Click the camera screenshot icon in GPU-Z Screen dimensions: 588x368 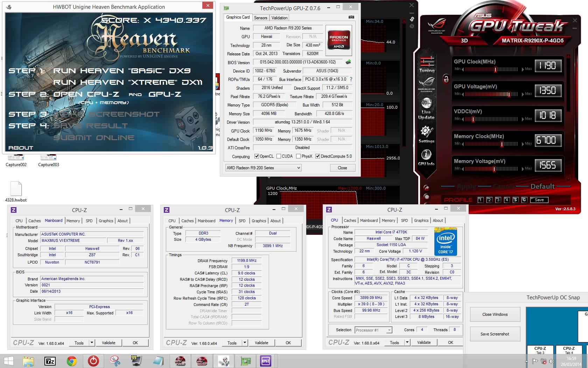click(x=351, y=17)
